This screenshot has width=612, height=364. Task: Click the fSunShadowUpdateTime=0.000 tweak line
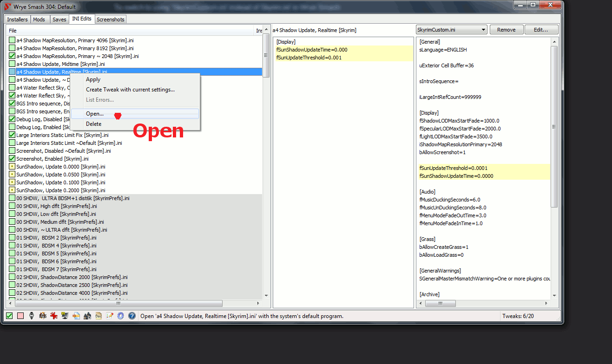click(x=344, y=50)
